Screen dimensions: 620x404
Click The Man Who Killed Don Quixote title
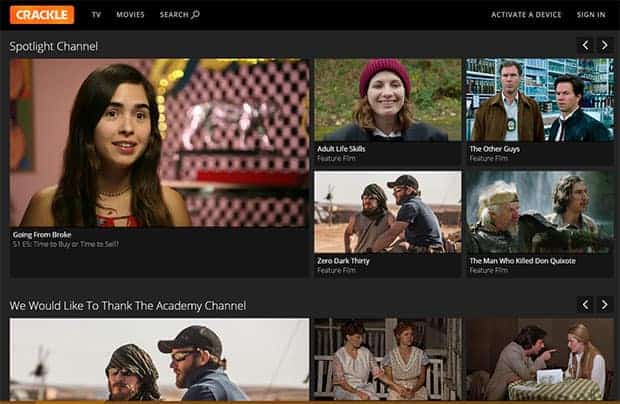(523, 261)
